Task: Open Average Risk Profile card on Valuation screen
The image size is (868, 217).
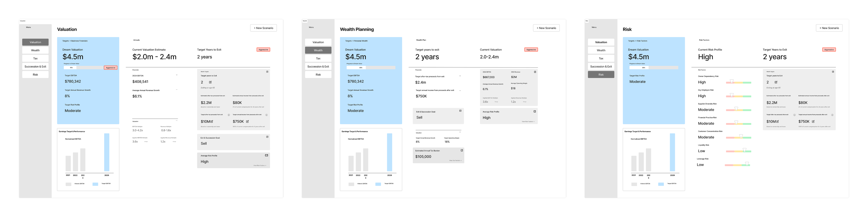Action: tap(266, 155)
